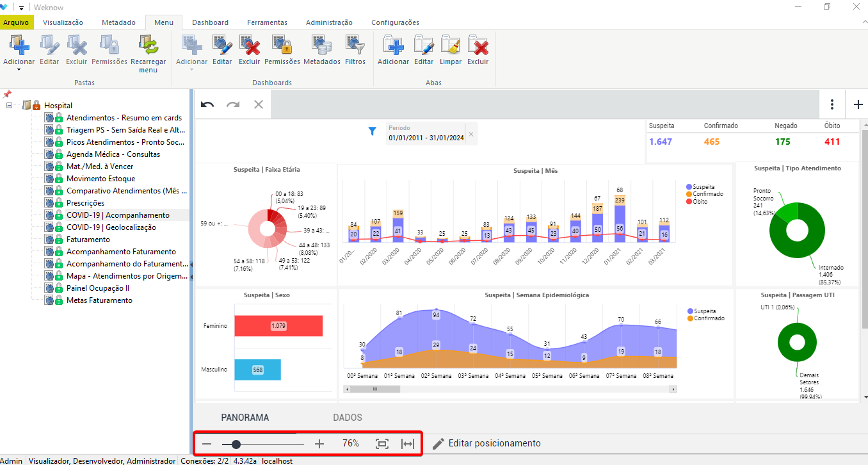Select COVID-19 | Geolocalização in tree
Image resolution: width=868 pixels, height=465 pixels.
pos(111,227)
